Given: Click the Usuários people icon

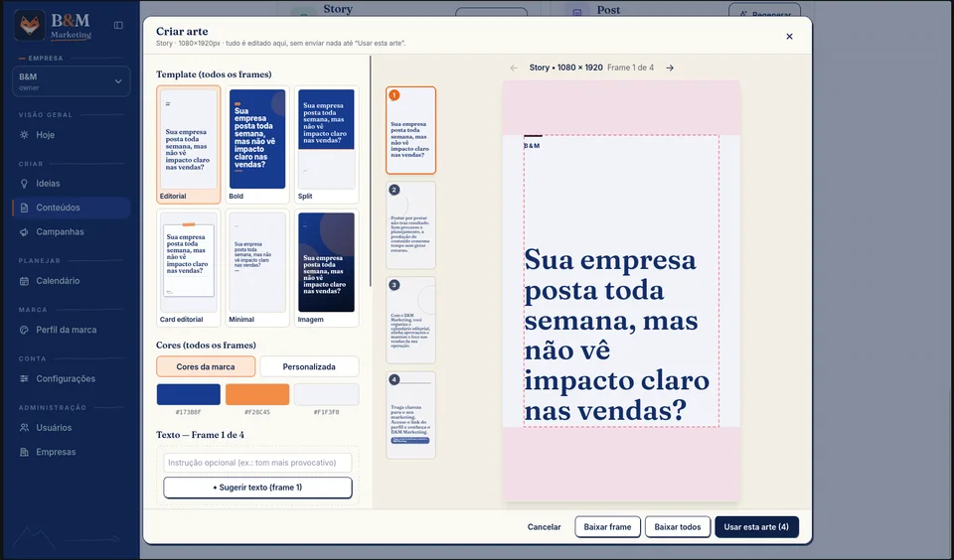Looking at the screenshot, I should tap(24, 428).
